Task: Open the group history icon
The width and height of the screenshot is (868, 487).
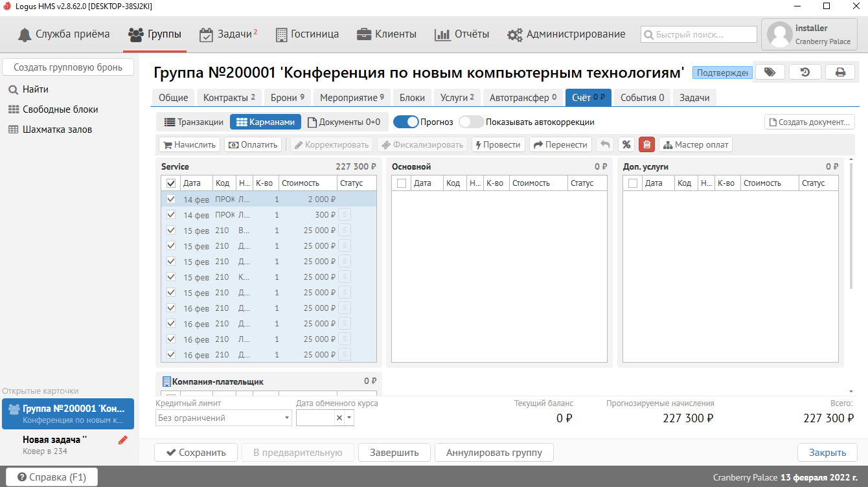Action: 805,72
